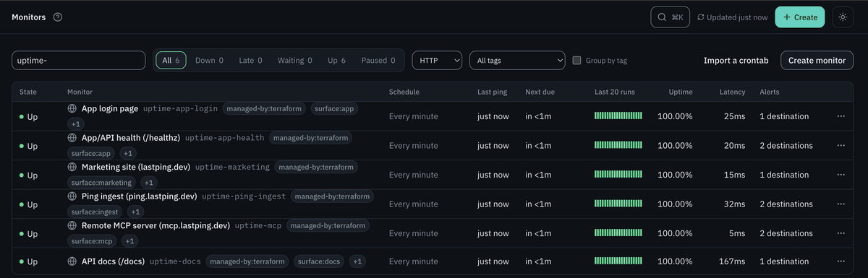Click the globe icon for App login page

pos(72,108)
